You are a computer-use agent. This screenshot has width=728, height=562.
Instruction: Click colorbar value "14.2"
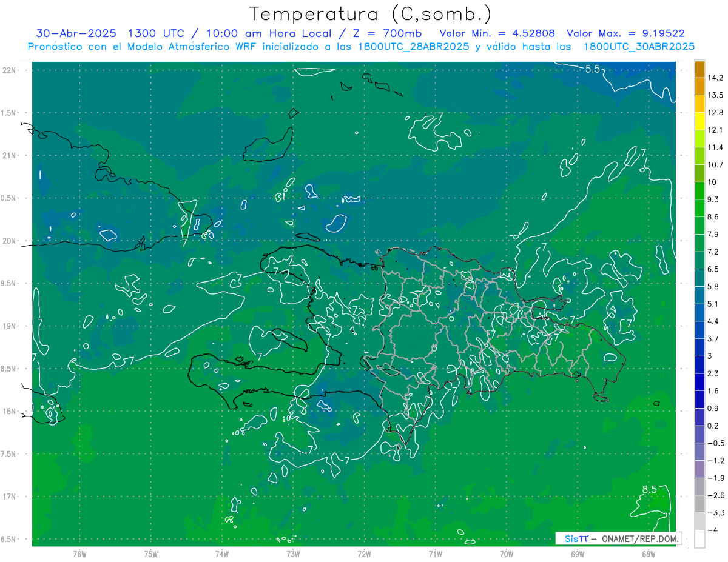pos(716,78)
